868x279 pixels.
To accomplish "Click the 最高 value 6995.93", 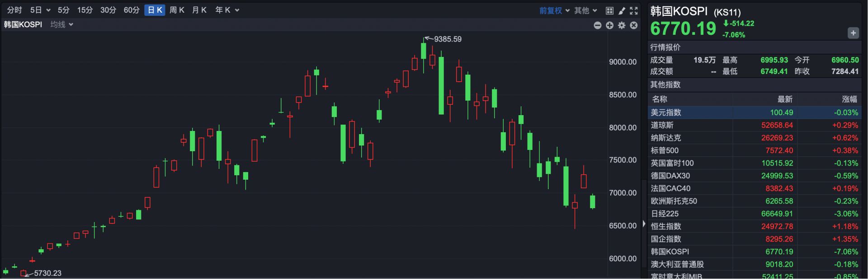I will (x=774, y=60).
